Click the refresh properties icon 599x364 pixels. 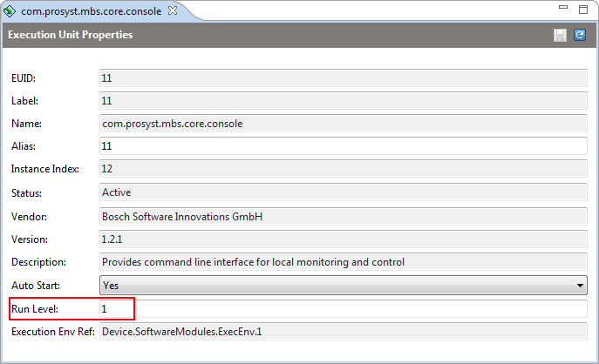(580, 35)
